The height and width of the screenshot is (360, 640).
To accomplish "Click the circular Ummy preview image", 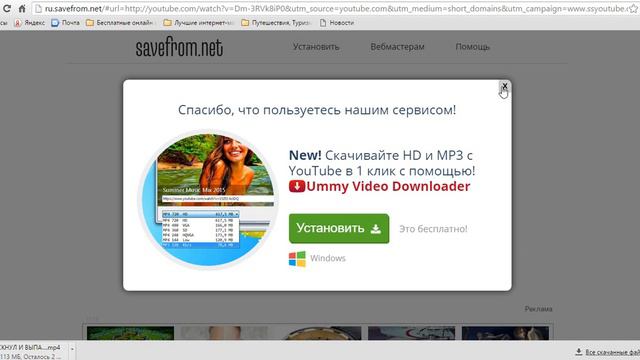I will (209, 200).
